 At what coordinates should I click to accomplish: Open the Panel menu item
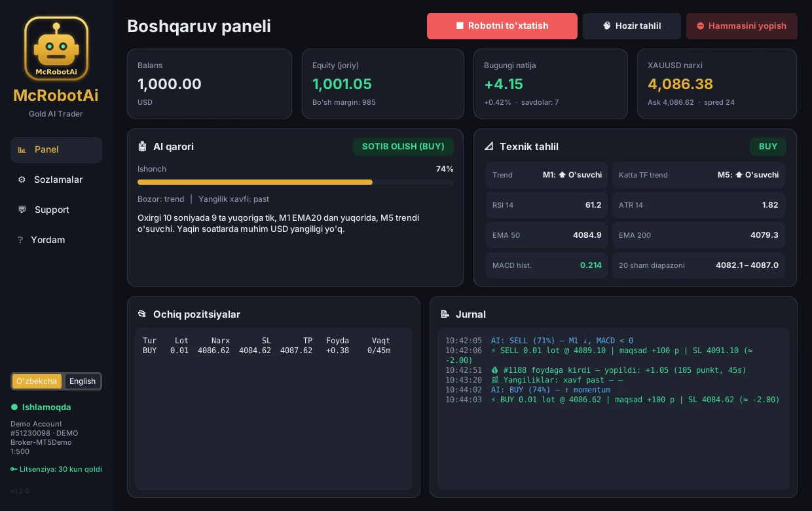[x=56, y=150]
